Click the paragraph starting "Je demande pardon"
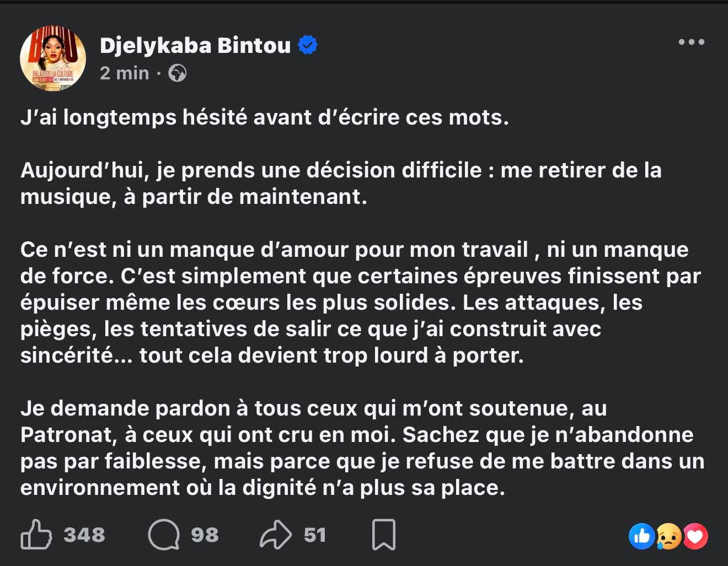 pos(361,448)
